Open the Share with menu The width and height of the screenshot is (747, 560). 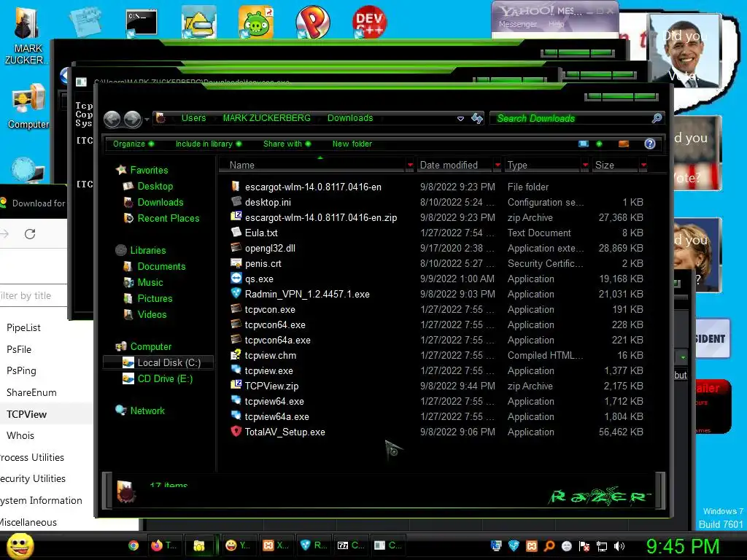pos(287,144)
